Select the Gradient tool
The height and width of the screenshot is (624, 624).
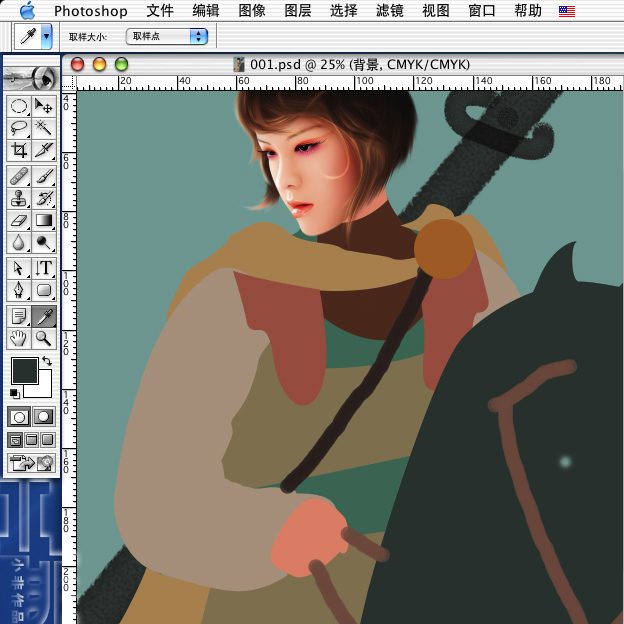point(43,220)
